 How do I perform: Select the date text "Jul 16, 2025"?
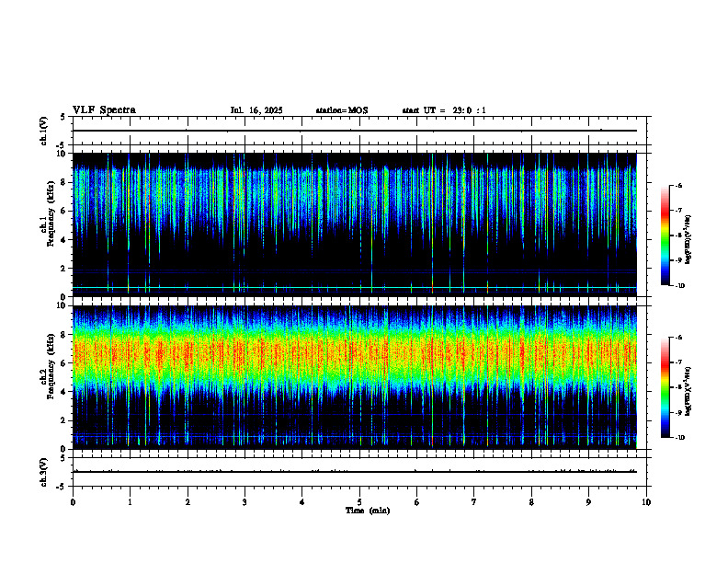(x=256, y=110)
